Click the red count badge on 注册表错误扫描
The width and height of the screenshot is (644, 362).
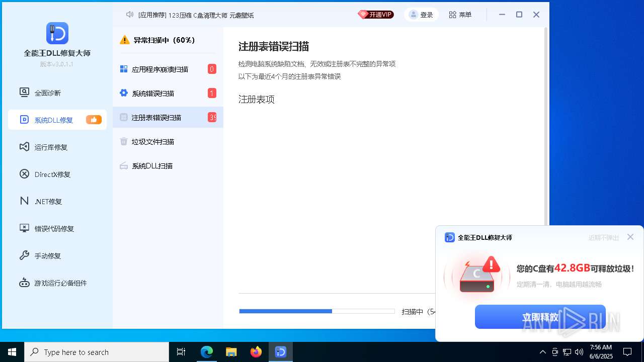212,117
